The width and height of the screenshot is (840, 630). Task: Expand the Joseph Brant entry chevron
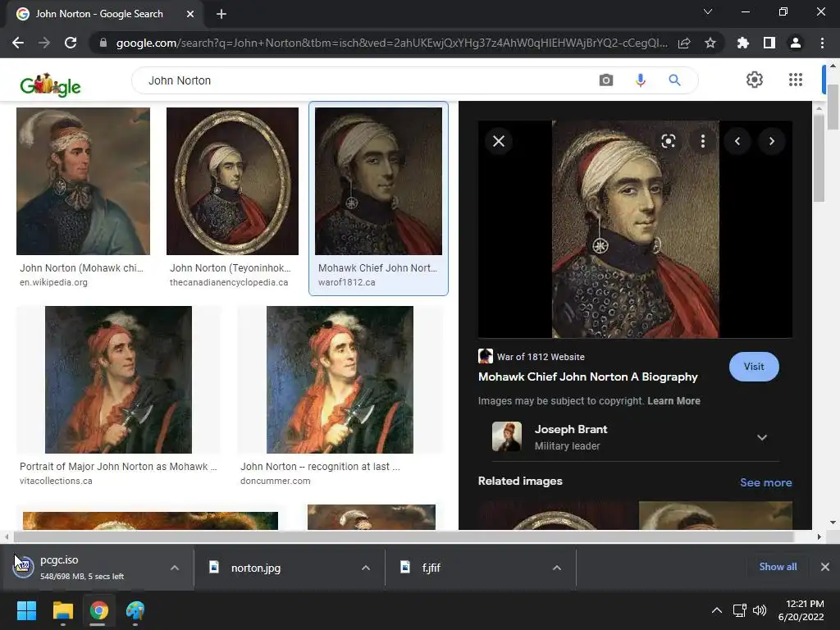point(762,438)
